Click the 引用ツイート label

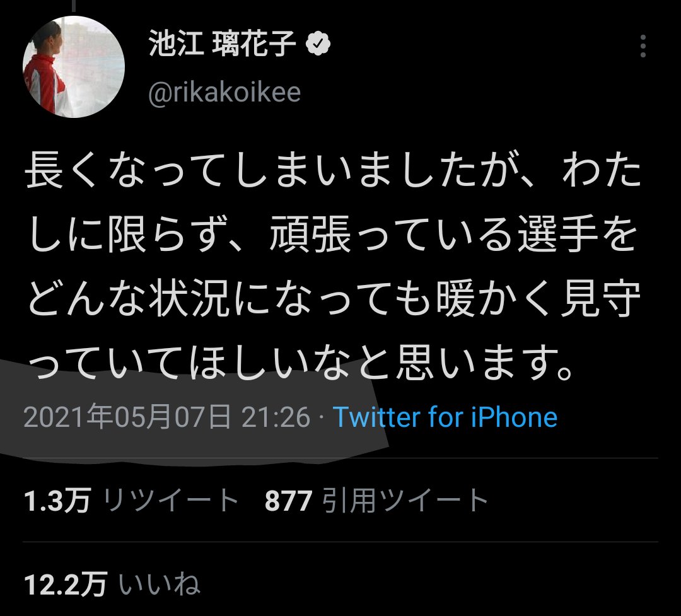[x=405, y=500]
